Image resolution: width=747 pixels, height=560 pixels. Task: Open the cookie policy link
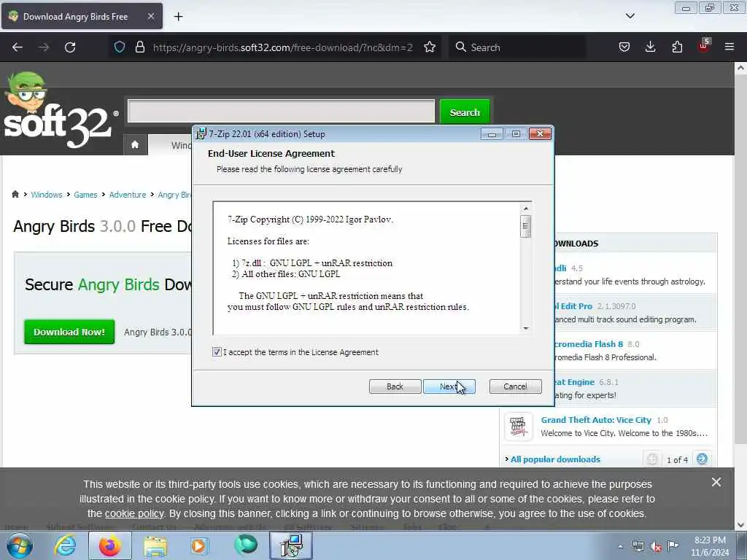pyautogui.click(x=134, y=514)
